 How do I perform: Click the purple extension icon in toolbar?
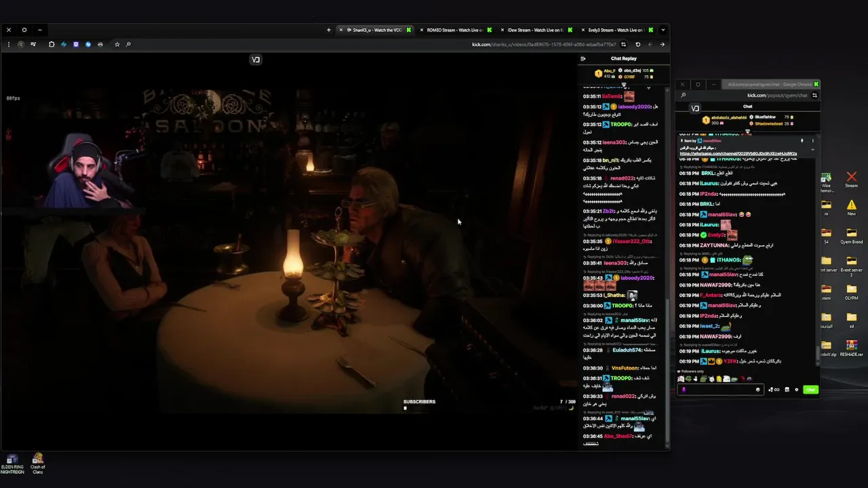[76, 44]
